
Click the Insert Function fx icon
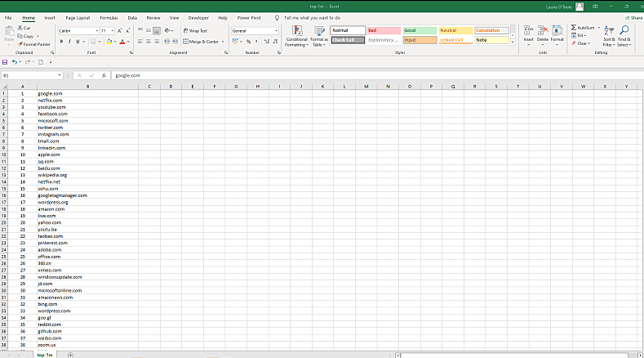pos(104,75)
